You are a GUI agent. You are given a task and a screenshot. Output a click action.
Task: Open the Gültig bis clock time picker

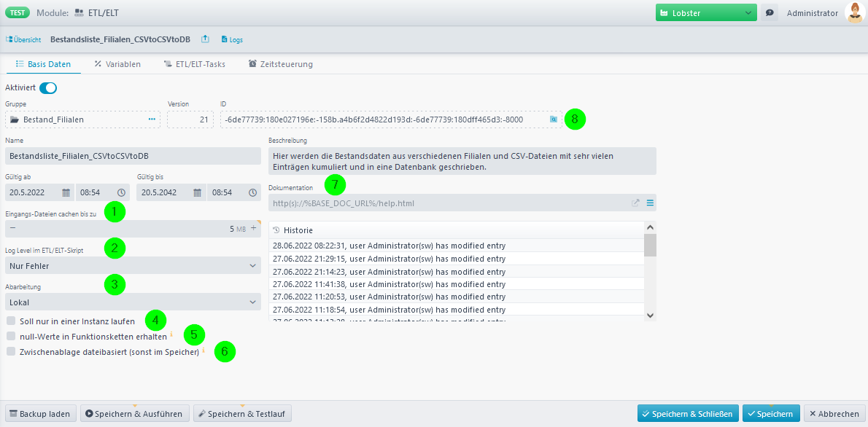(x=252, y=192)
